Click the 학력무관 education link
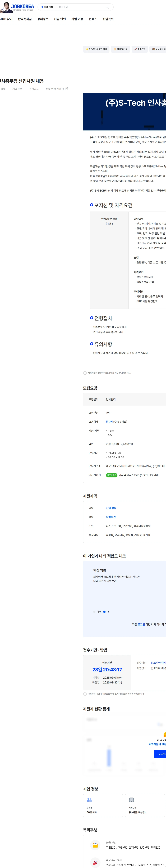Viewport: 166px width, 868px height. tap(111, 517)
